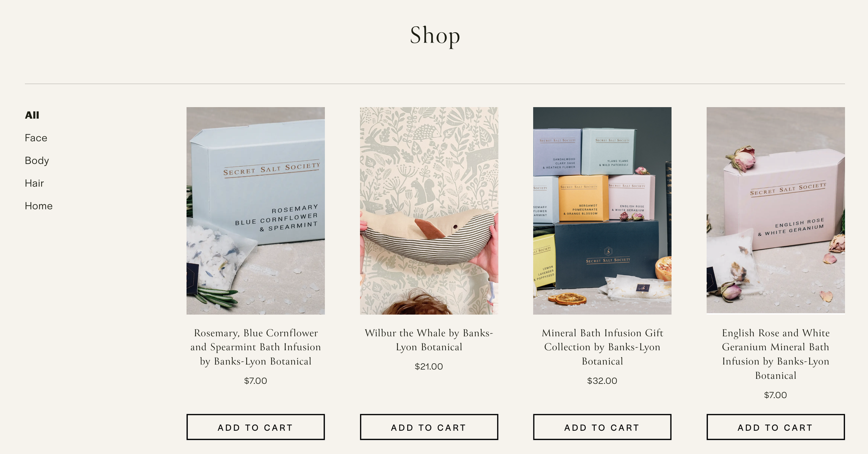868x454 pixels.
Task: Add Mineral Bath Gift Collection to cart
Action: pyautogui.click(x=602, y=427)
